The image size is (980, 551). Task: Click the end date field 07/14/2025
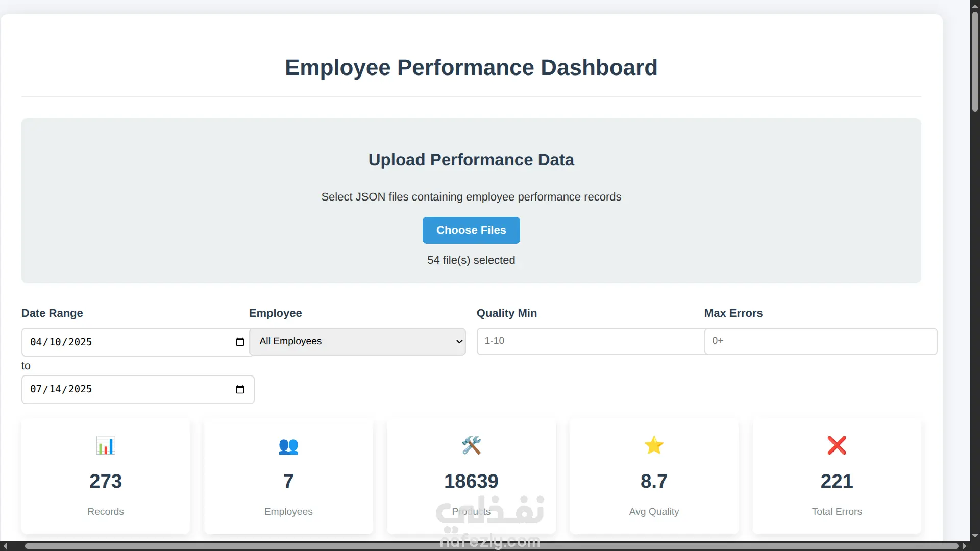coord(102,389)
